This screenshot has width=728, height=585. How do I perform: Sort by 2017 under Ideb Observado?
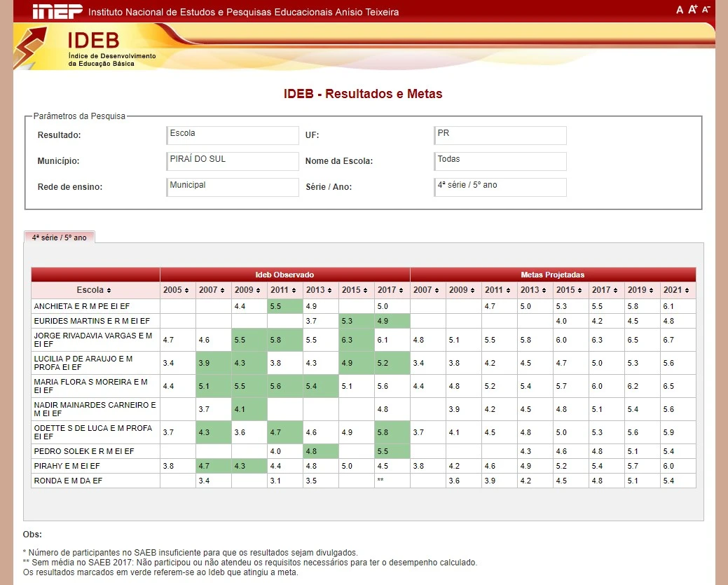pyautogui.click(x=391, y=290)
